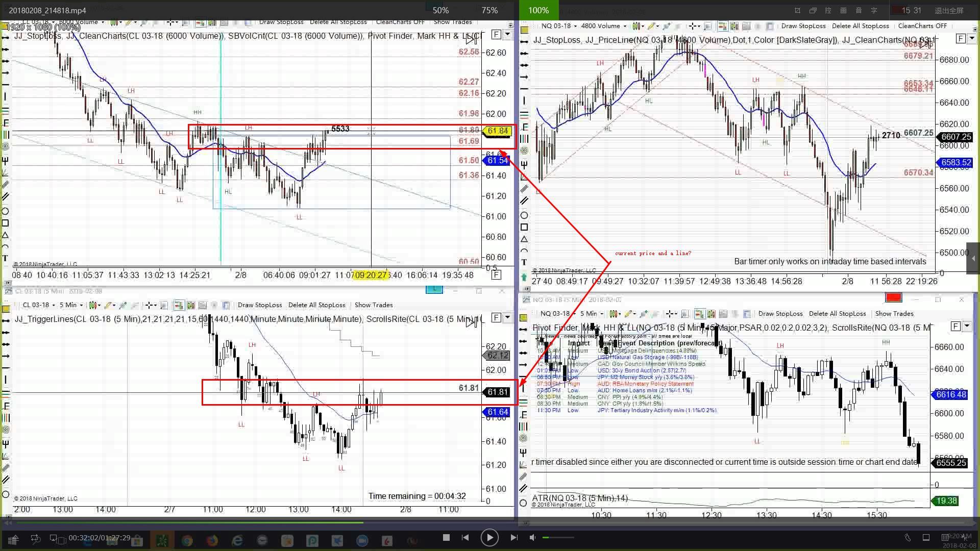
Task: Click Show Trades in bottom-left CL 5 Min chart
Action: click(x=374, y=305)
